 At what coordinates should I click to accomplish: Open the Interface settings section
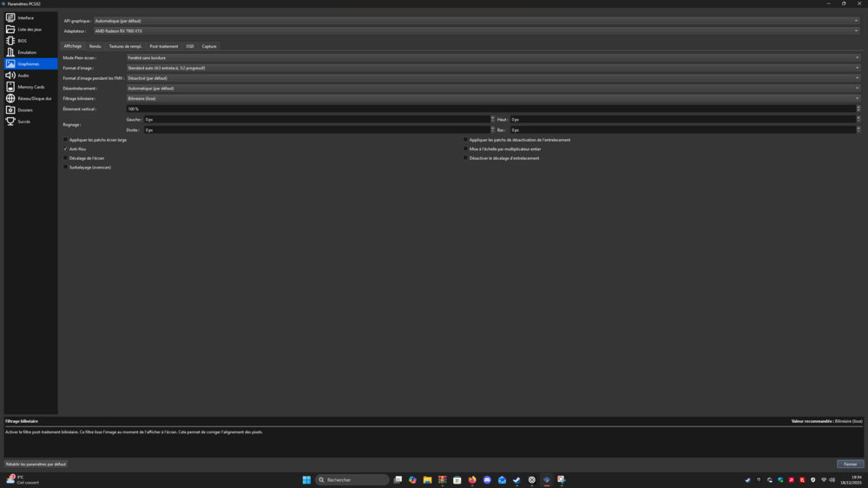(26, 17)
